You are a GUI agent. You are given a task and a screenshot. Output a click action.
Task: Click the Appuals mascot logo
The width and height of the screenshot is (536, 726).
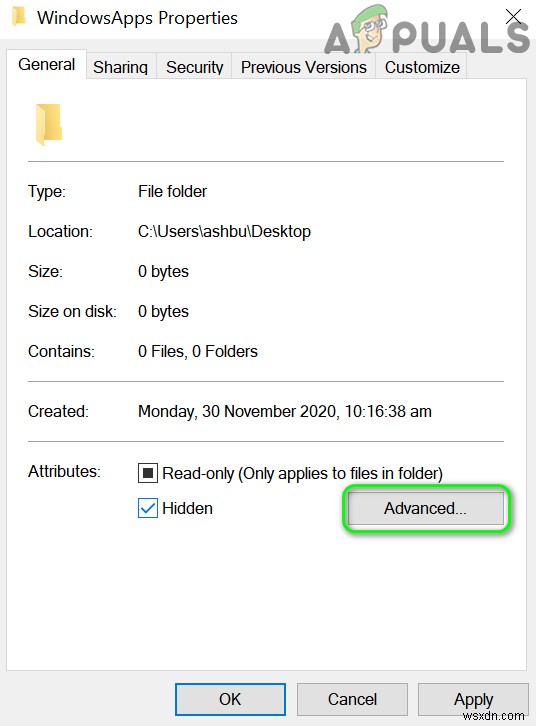[369, 29]
